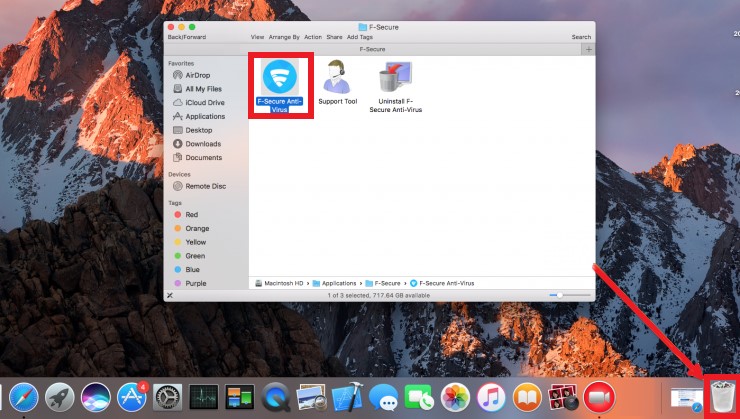Open Safari from the Dock

coord(24,397)
